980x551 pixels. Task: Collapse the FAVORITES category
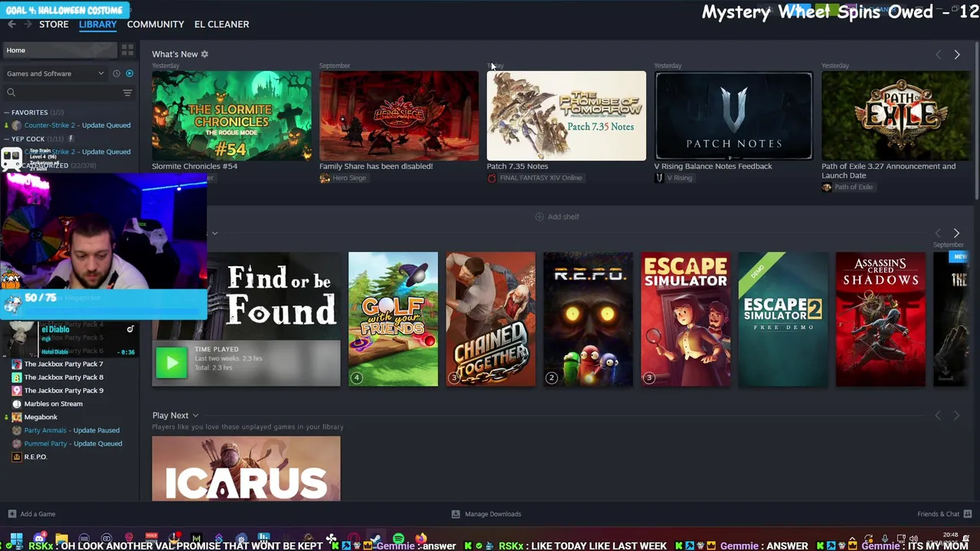point(7,112)
